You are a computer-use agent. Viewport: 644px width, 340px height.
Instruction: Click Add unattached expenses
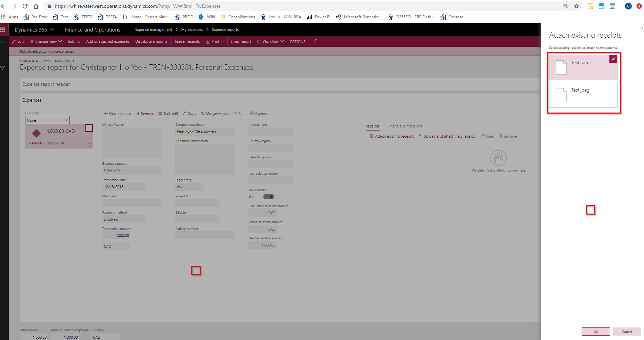click(107, 41)
